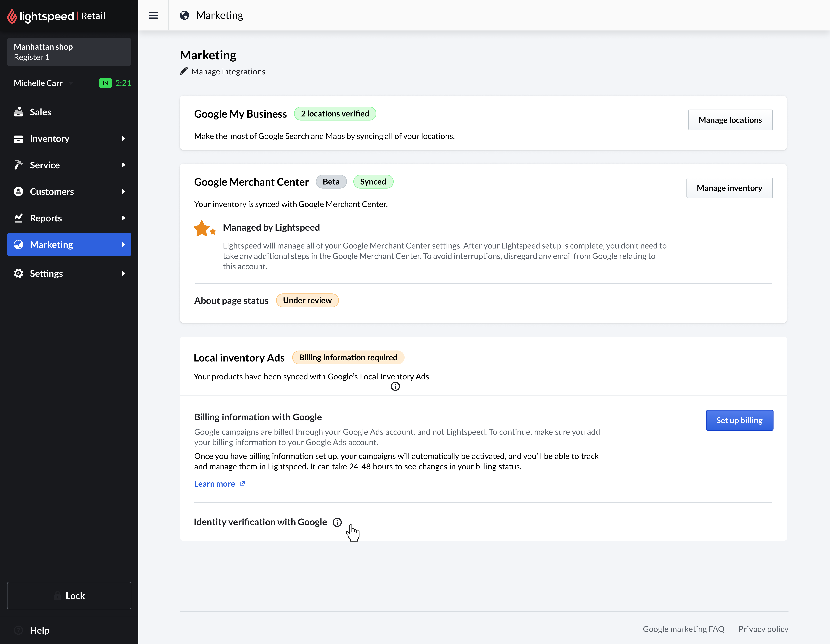The height and width of the screenshot is (644, 830).
Task: Click the green IN clock status badge
Action: coord(105,83)
